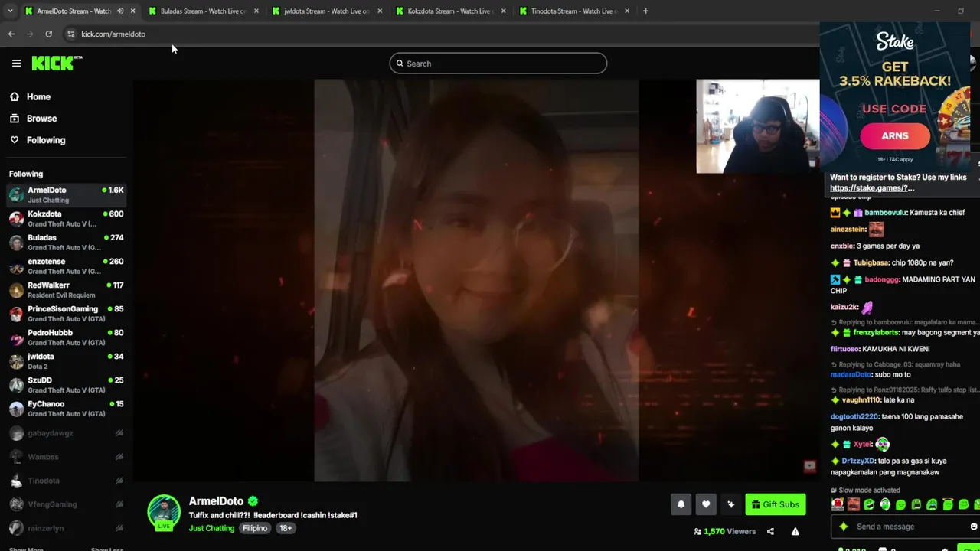Open the chat emoji picker
980x551 pixels.
pos(973,527)
